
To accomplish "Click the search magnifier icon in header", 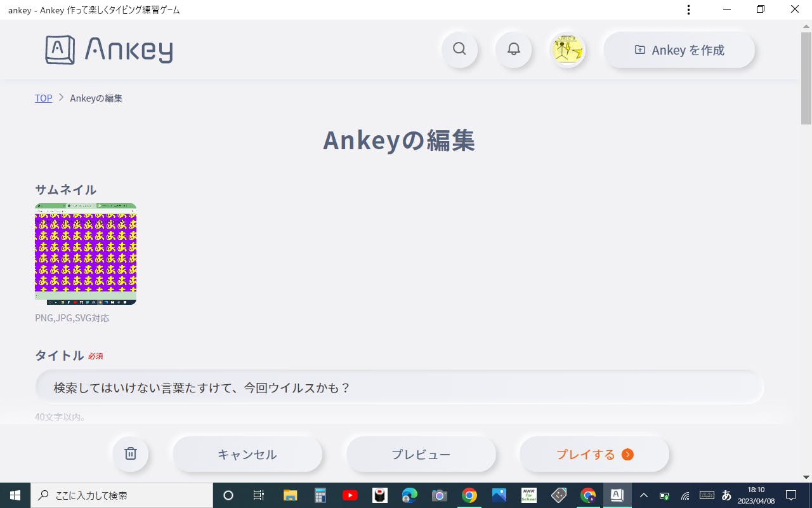I will (x=459, y=50).
